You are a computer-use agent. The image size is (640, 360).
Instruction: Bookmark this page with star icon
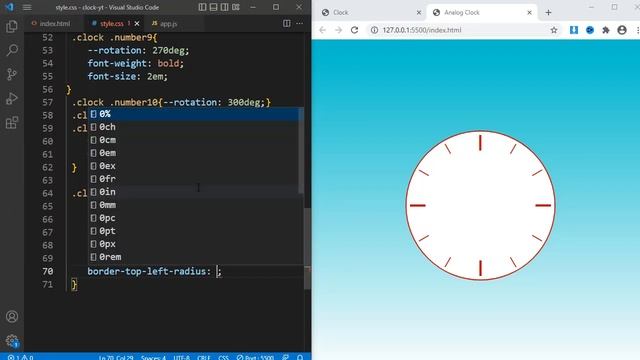pos(554,30)
